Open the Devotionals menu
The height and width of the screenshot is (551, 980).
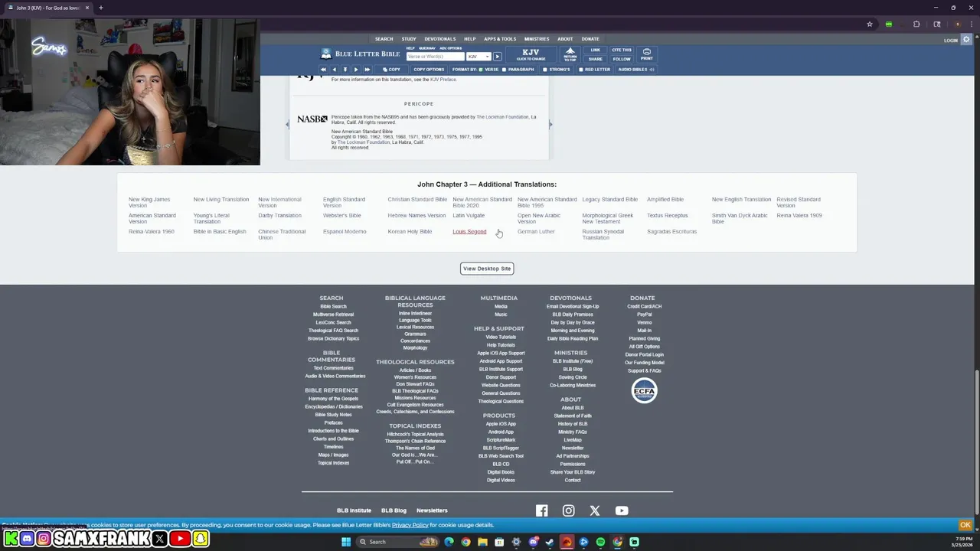pyautogui.click(x=440, y=39)
